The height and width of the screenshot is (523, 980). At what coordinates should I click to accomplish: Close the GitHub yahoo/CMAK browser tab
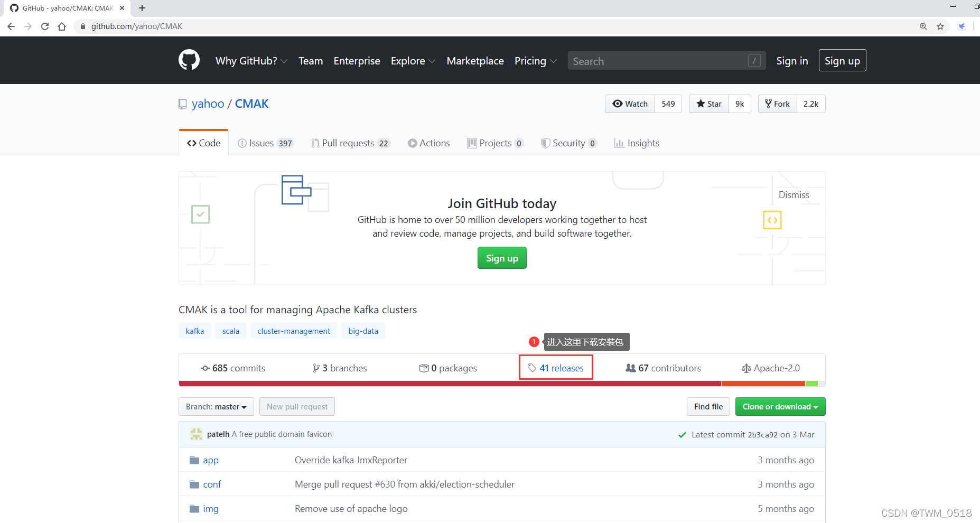point(122,8)
